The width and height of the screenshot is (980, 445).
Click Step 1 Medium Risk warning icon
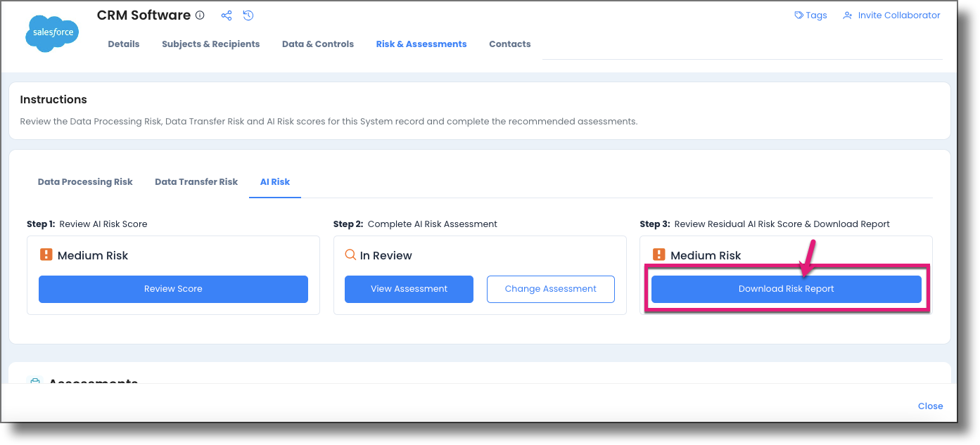click(46, 254)
